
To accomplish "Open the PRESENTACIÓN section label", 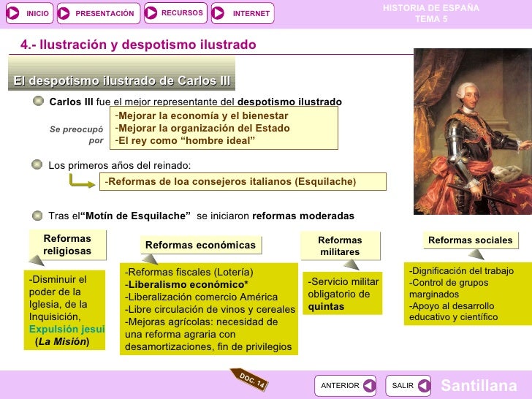I will coord(104,14).
